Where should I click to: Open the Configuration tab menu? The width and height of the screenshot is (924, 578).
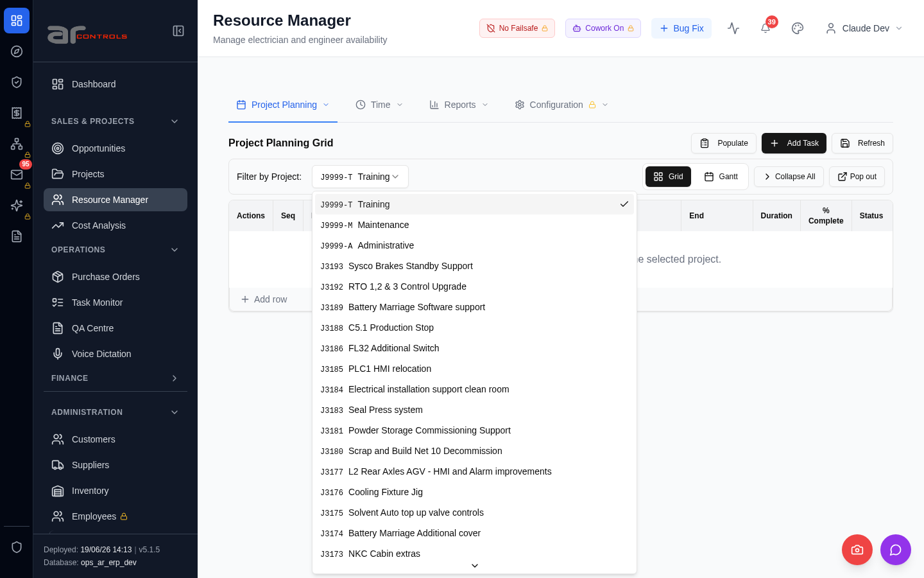(x=561, y=105)
